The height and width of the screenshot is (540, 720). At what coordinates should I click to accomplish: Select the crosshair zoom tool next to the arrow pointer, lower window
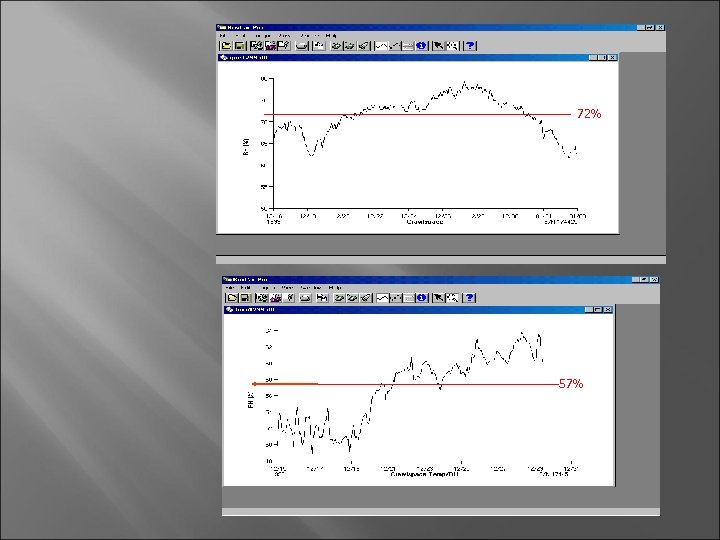452,298
